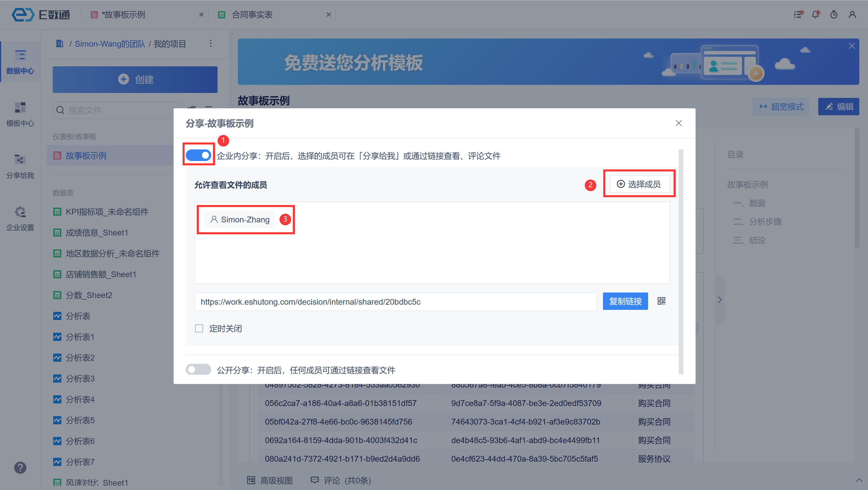This screenshot has height=490, width=868.
Task: Open the three-dot menu next to 我的项目
Action: [211, 44]
